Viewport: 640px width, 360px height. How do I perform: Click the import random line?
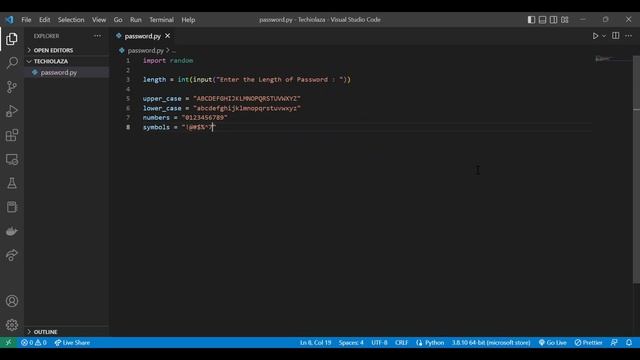(168, 60)
